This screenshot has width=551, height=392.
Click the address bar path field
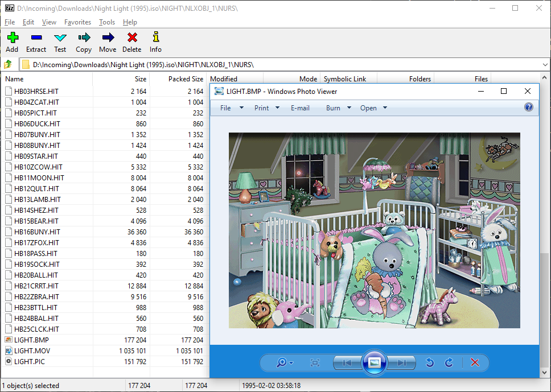pos(281,65)
